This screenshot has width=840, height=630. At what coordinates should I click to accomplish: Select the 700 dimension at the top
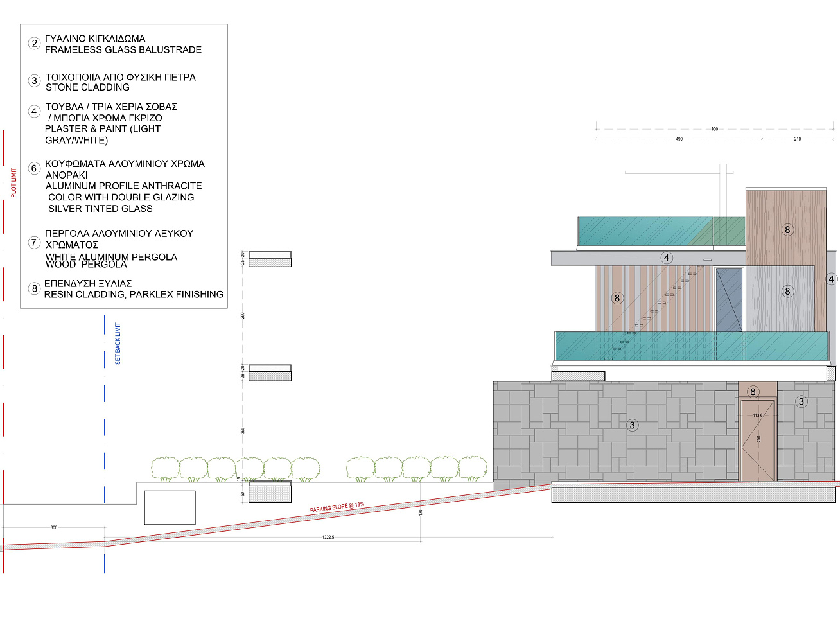tap(714, 129)
